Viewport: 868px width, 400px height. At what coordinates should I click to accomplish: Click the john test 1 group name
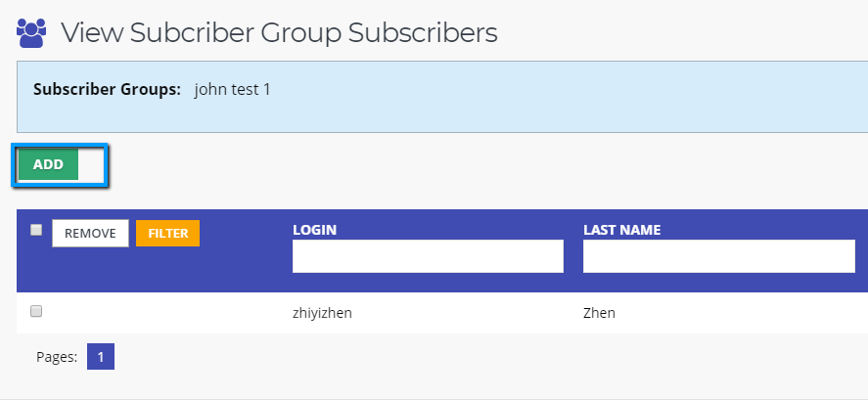(233, 90)
